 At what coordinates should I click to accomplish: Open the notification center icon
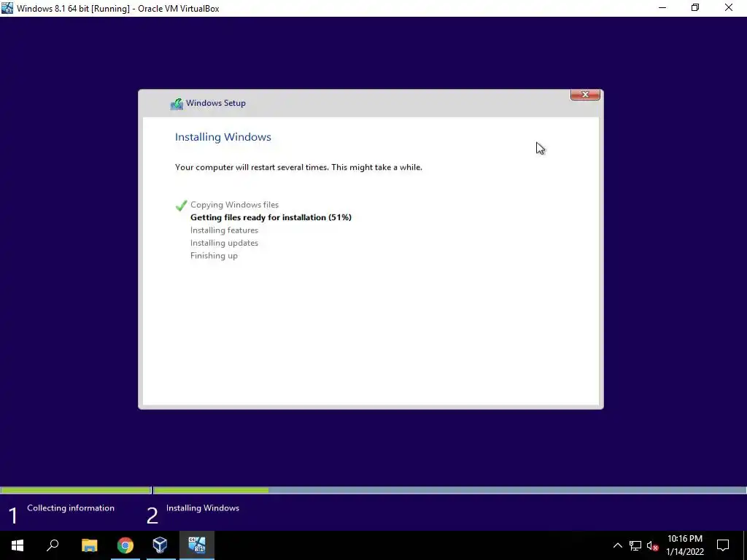point(723,545)
